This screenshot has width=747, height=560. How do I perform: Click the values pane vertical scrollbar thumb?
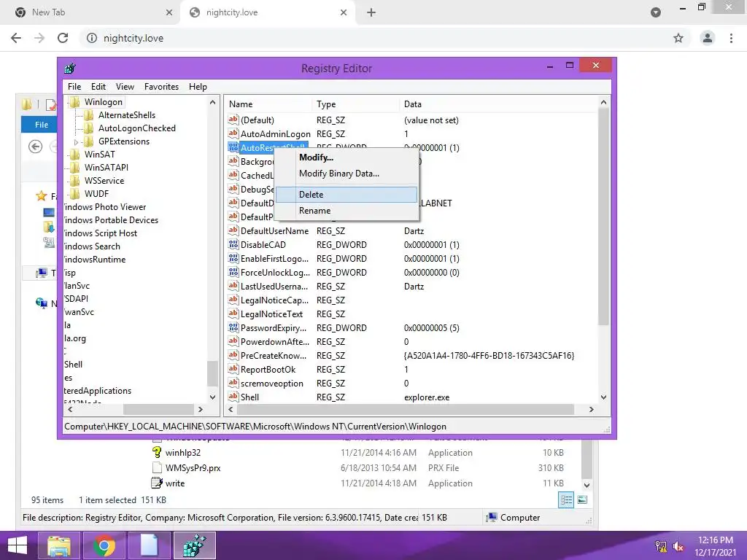click(x=603, y=217)
